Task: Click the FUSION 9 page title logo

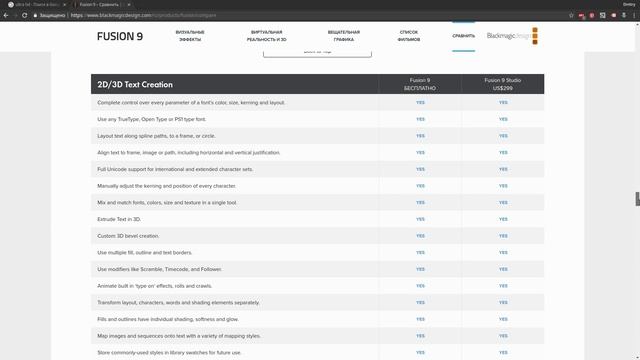Action: click(x=120, y=36)
